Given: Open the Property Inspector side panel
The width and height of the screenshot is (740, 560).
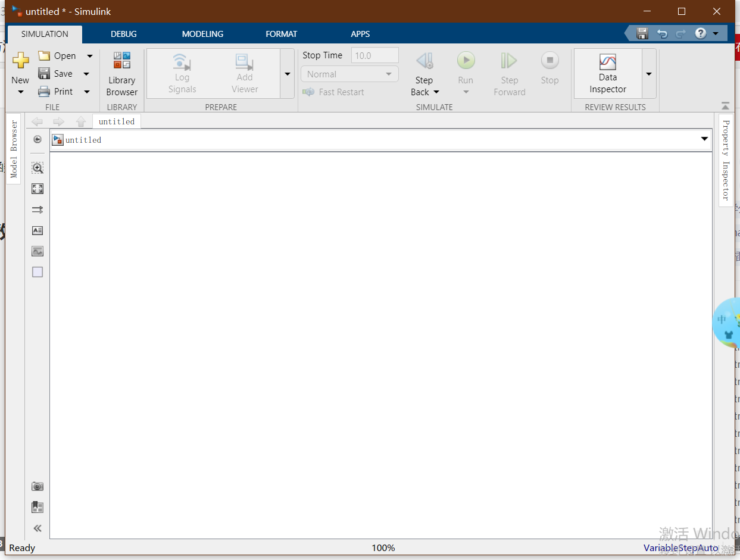Looking at the screenshot, I should (726, 161).
